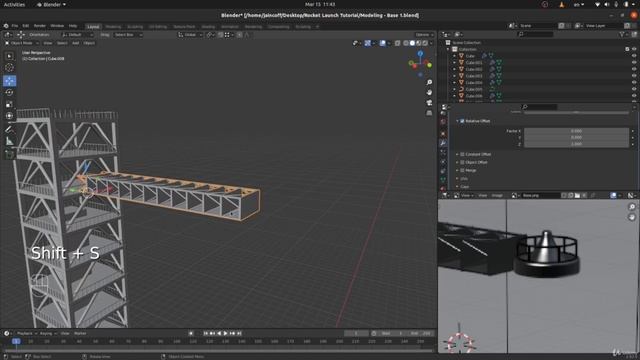This screenshot has height=360, width=640.
Task: Enable the Merge checkbox
Action: (462, 170)
